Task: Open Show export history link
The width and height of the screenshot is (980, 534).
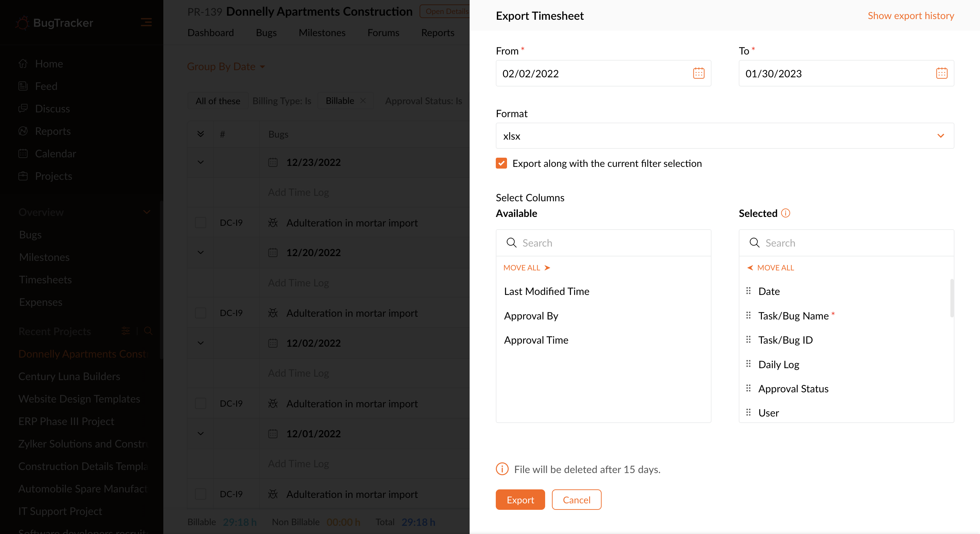Action: tap(911, 15)
